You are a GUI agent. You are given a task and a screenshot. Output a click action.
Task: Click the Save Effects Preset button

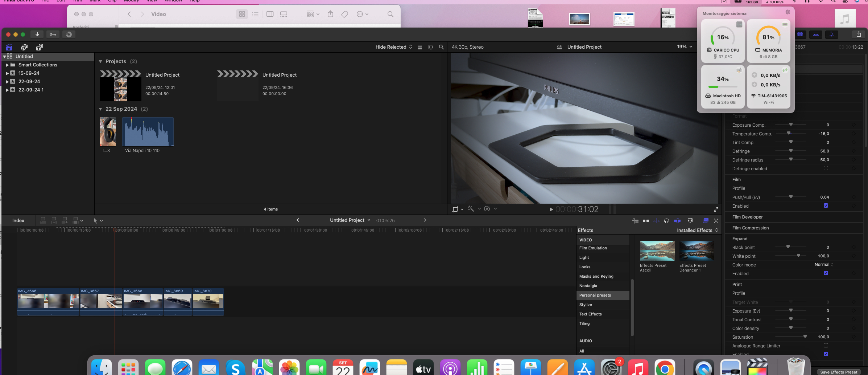tap(838, 372)
